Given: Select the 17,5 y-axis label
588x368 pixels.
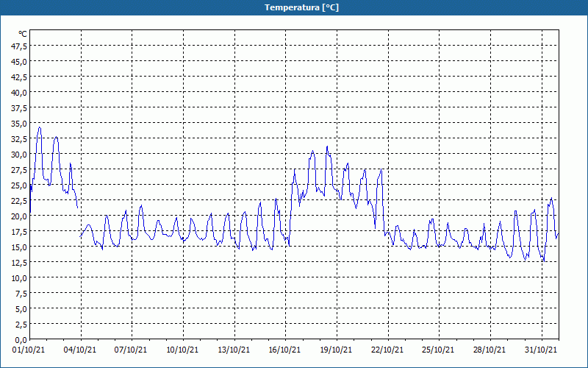Looking at the screenshot, I should tap(20, 232).
